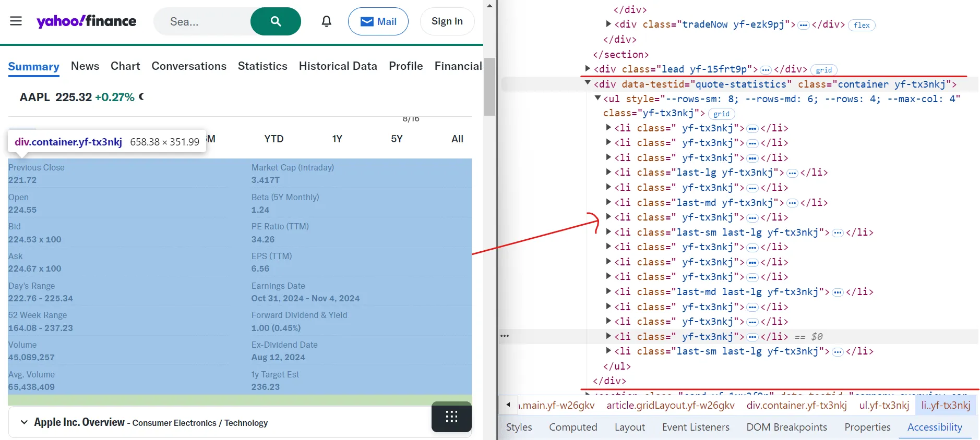The image size is (980, 440).
Task: Click breadcrumb article.gridLayout.yf-w26gkv
Action: (x=671, y=405)
